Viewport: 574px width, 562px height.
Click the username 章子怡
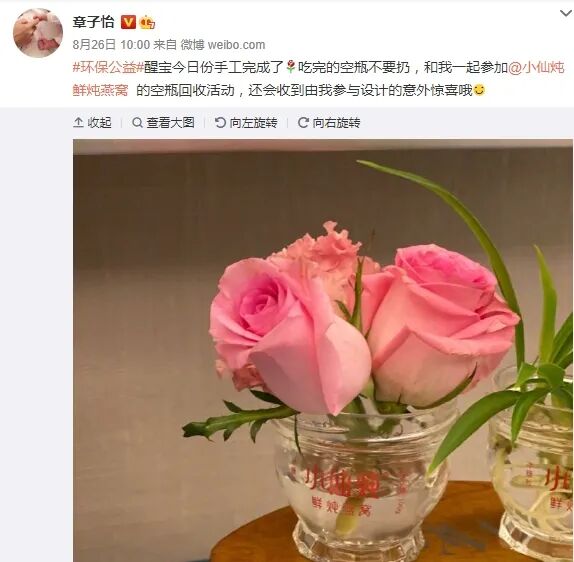[x=93, y=22]
